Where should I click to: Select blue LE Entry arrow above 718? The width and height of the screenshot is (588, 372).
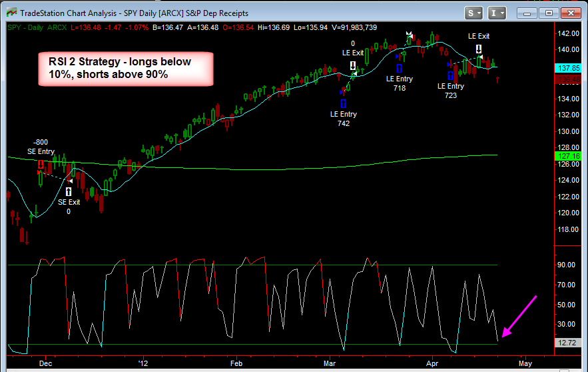click(x=399, y=68)
